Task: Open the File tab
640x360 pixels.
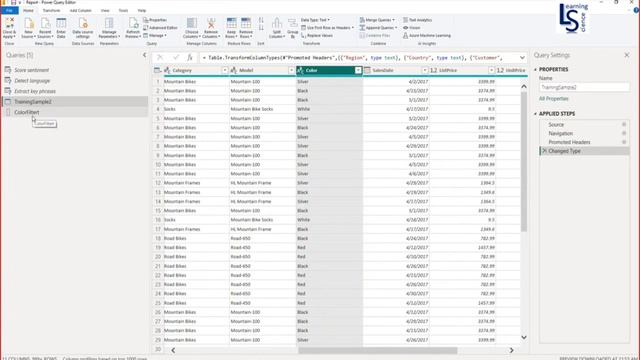Action: click(9, 11)
